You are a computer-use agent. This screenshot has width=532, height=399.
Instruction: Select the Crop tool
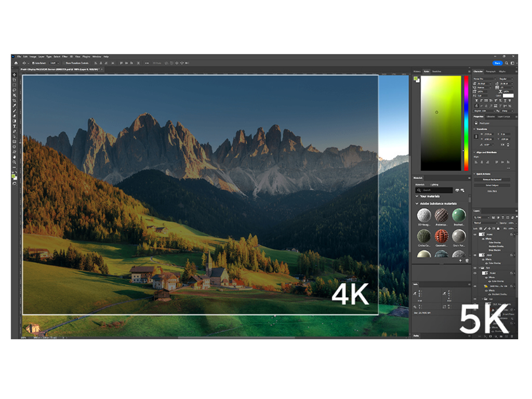pyautogui.click(x=15, y=100)
